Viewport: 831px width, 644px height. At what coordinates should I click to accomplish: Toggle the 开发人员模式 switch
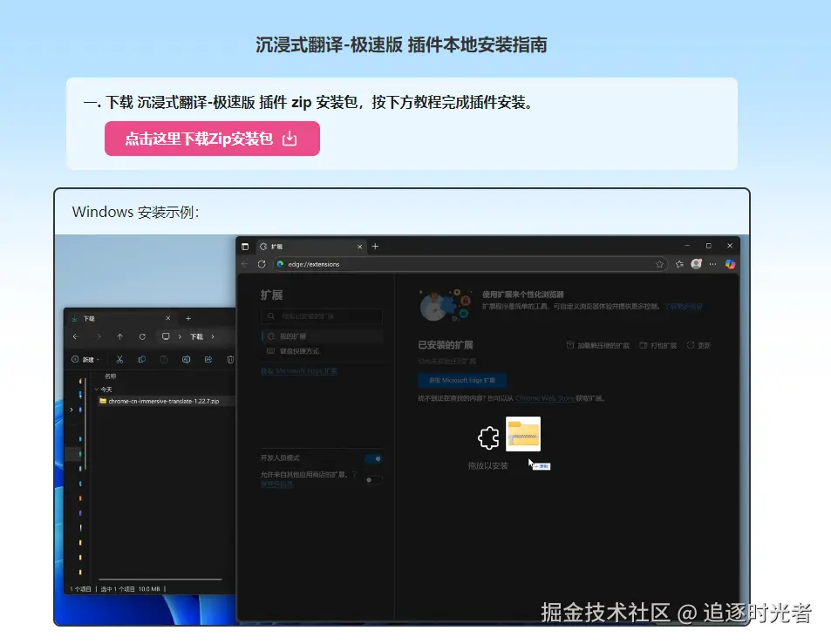(x=373, y=458)
